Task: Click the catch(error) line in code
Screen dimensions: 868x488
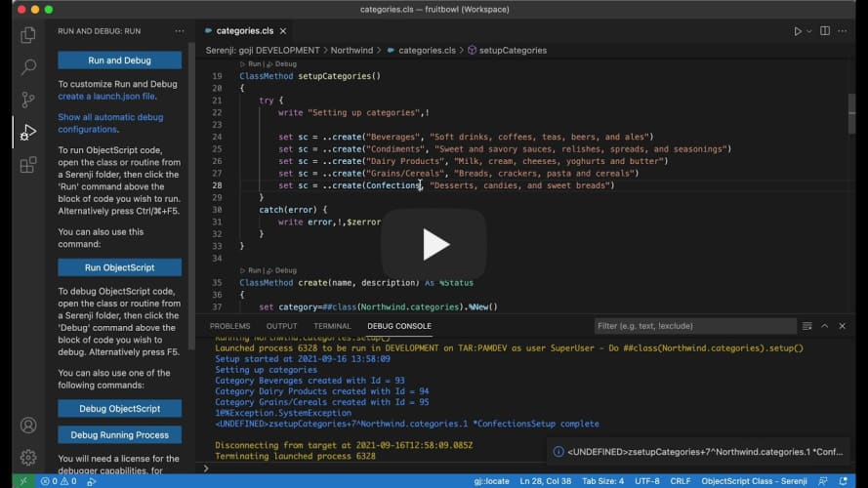Action: point(293,210)
